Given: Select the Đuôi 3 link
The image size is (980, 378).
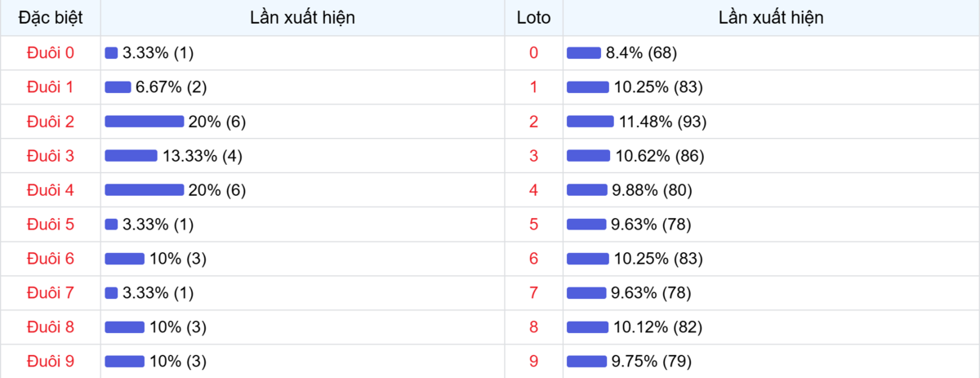Looking at the screenshot, I should pyautogui.click(x=51, y=156).
